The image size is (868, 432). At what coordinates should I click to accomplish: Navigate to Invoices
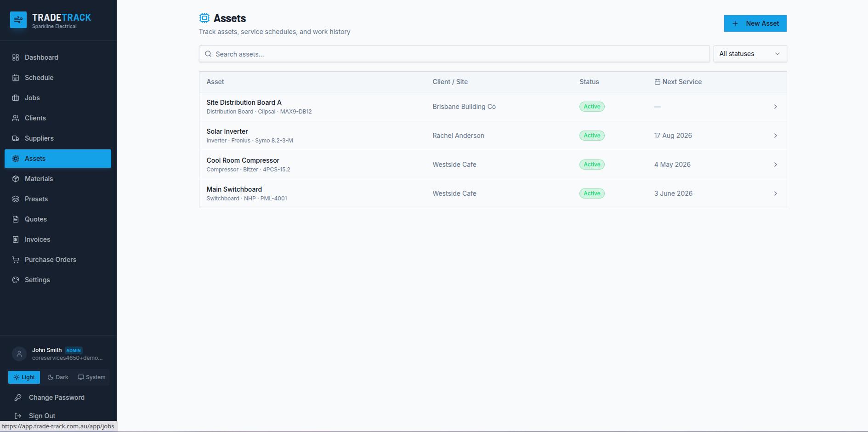point(58,239)
